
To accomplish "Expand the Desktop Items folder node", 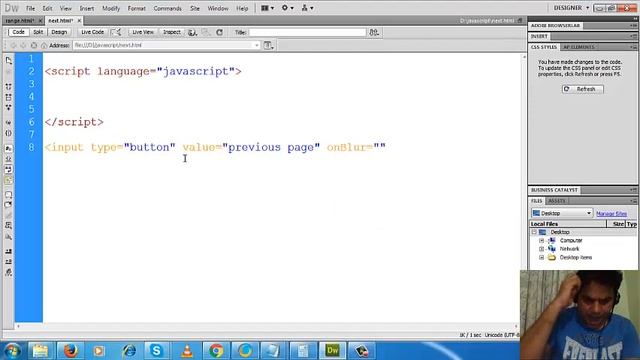I will coord(542,258).
